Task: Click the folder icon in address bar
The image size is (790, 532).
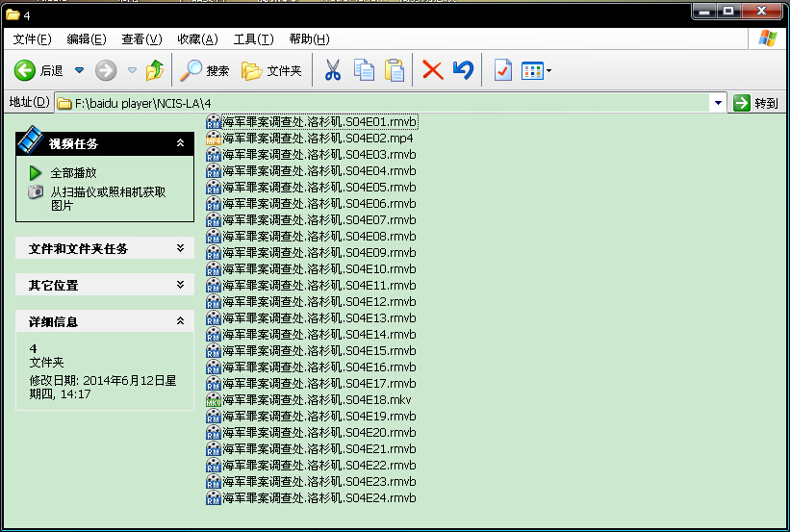Action: (x=64, y=104)
